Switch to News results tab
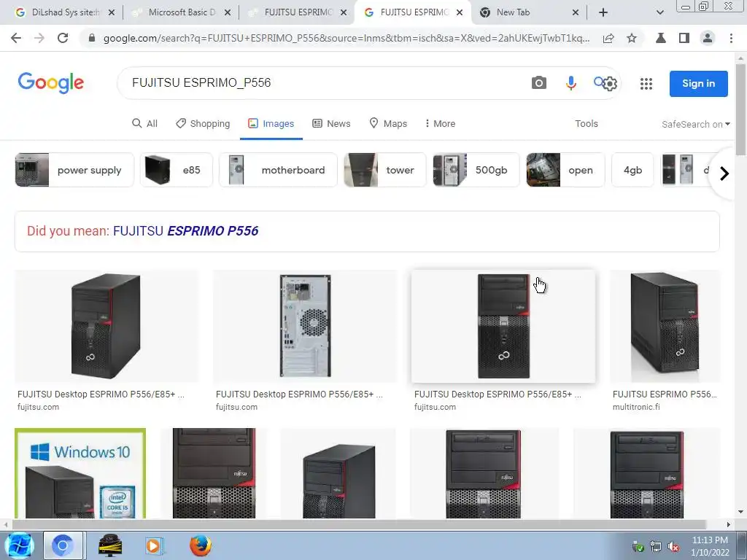The width and height of the screenshot is (747, 560). point(331,123)
